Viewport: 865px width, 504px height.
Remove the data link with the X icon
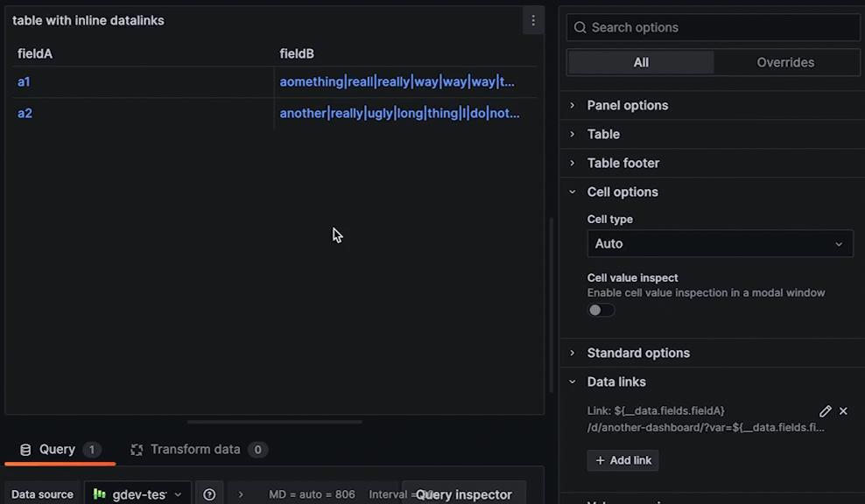(x=843, y=410)
